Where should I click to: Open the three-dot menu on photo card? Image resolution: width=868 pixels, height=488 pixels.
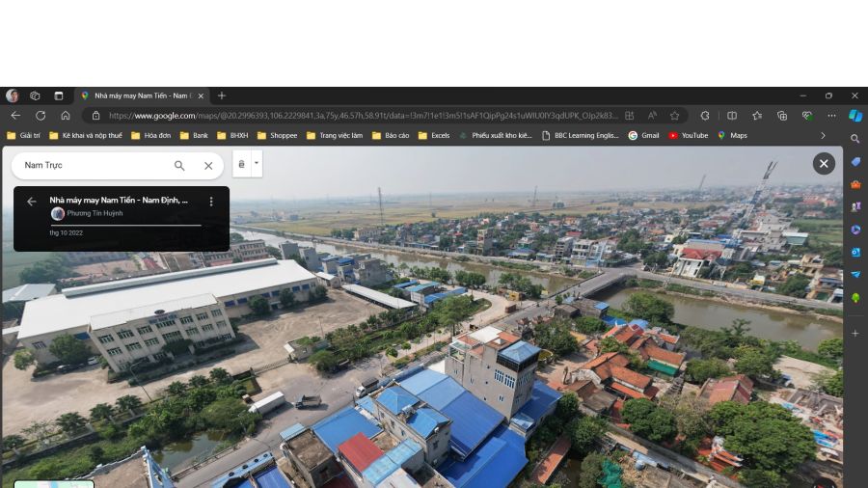pyautogui.click(x=211, y=202)
